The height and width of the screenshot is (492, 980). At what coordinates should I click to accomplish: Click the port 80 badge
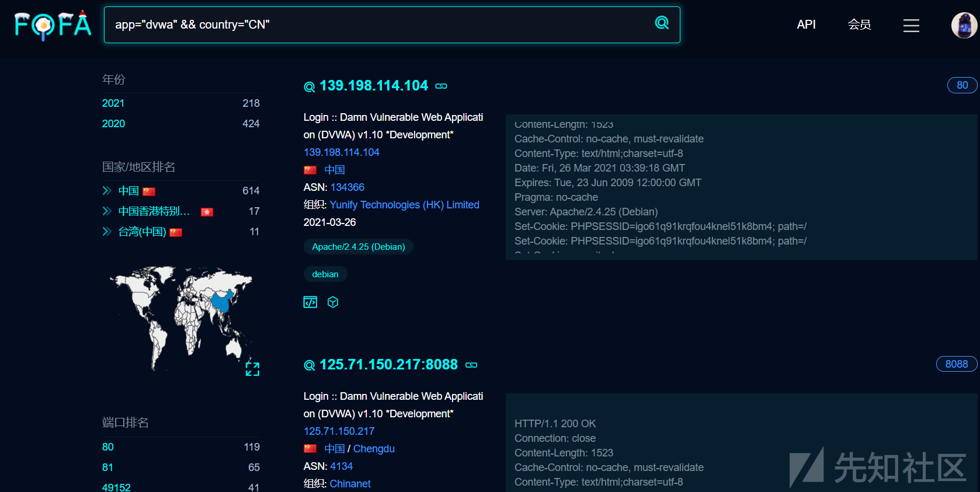(x=962, y=85)
